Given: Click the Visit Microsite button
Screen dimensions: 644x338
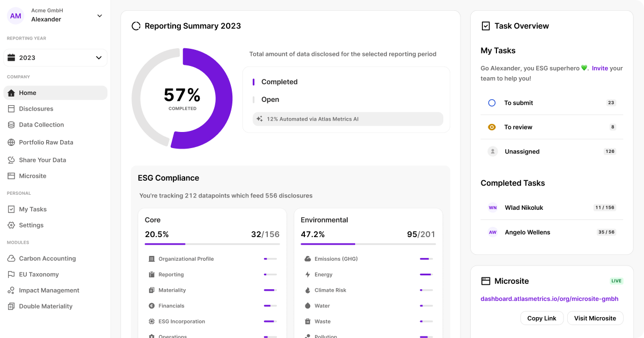Looking at the screenshot, I should 595,318.
